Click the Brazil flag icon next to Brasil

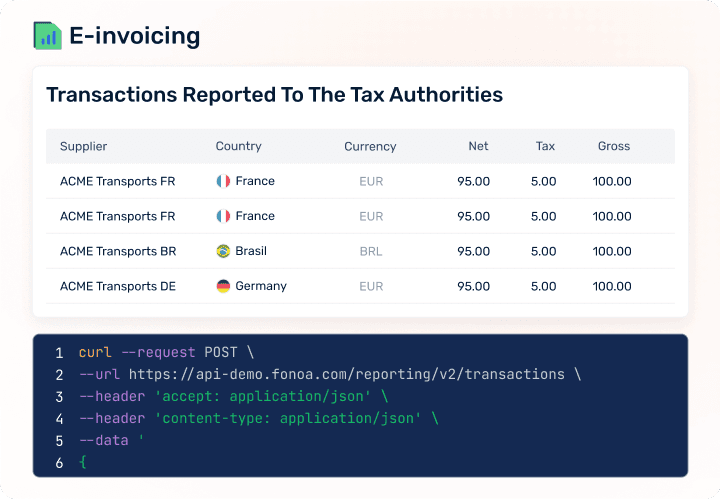(x=223, y=251)
